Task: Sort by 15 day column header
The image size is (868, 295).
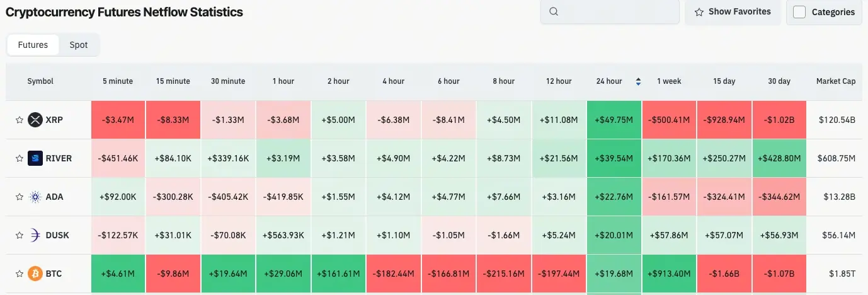Action: click(724, 81)
